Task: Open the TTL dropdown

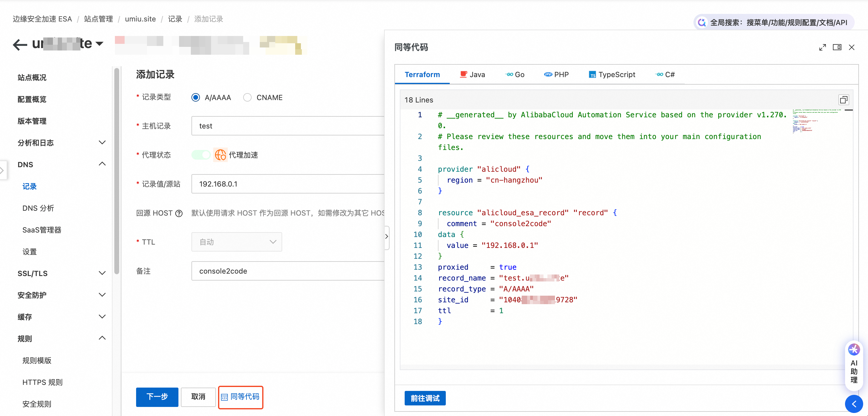Action: [x=237, y=242]
